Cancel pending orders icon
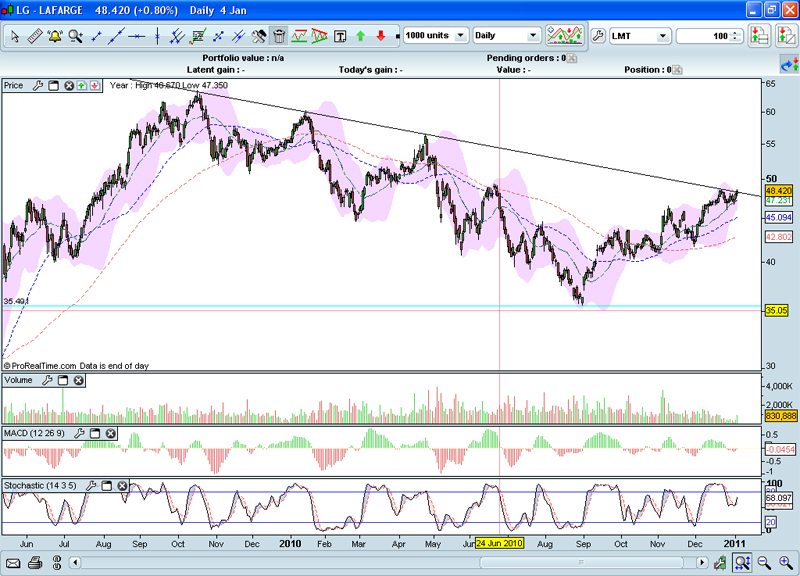800x576 pixels. coord(572,58)
